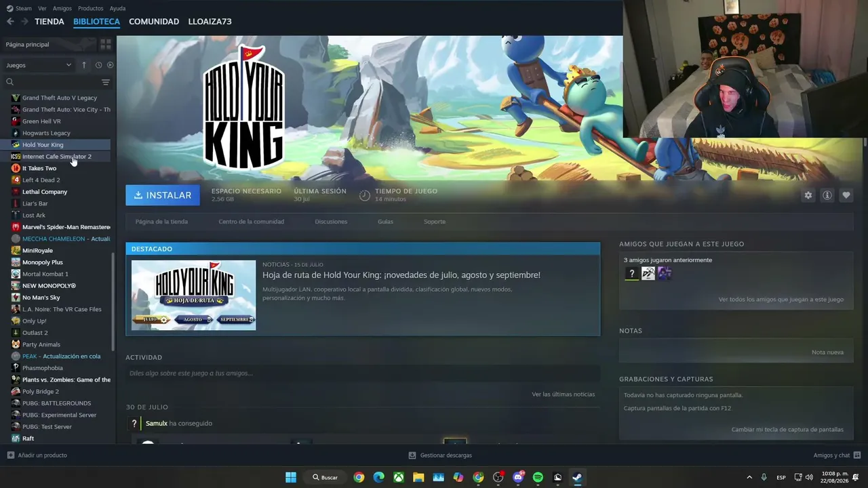Select the BIBLIOTECA tab
Viewport: 868px width, 488px height.
96,22
